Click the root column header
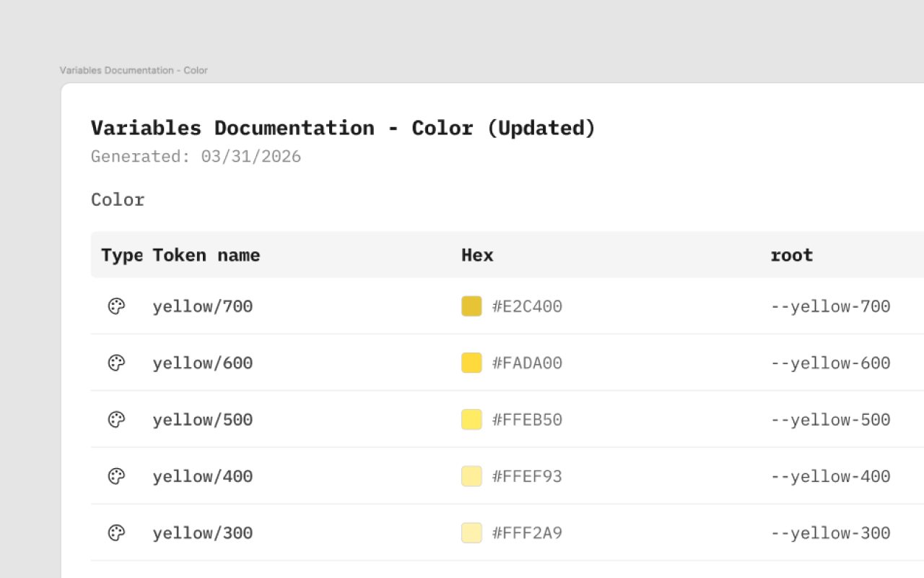The image size is (924, 578). (x=792, y=255)
